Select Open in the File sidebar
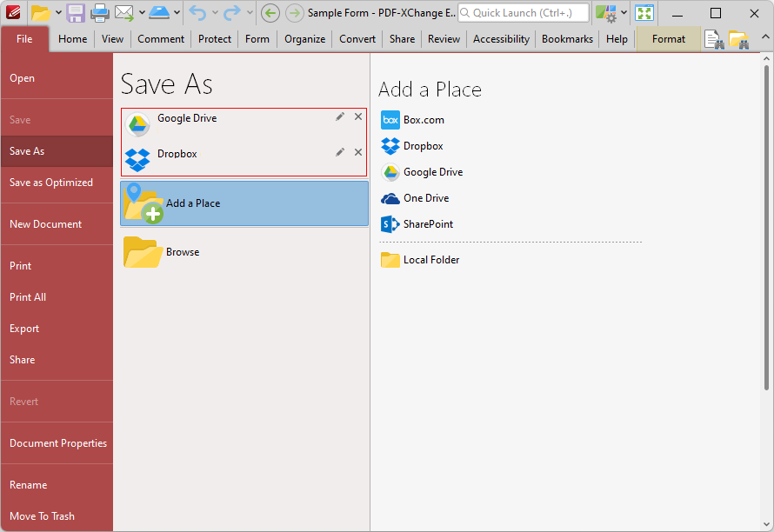The width and height of the screenshot is (774, 532). pos(57,78)
